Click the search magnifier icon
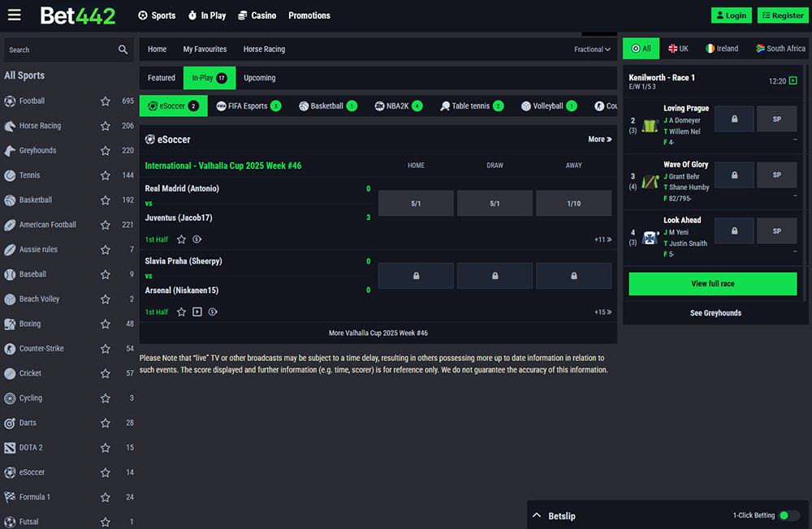This screenshot has height=529, width=812. [x=123, y=49]
